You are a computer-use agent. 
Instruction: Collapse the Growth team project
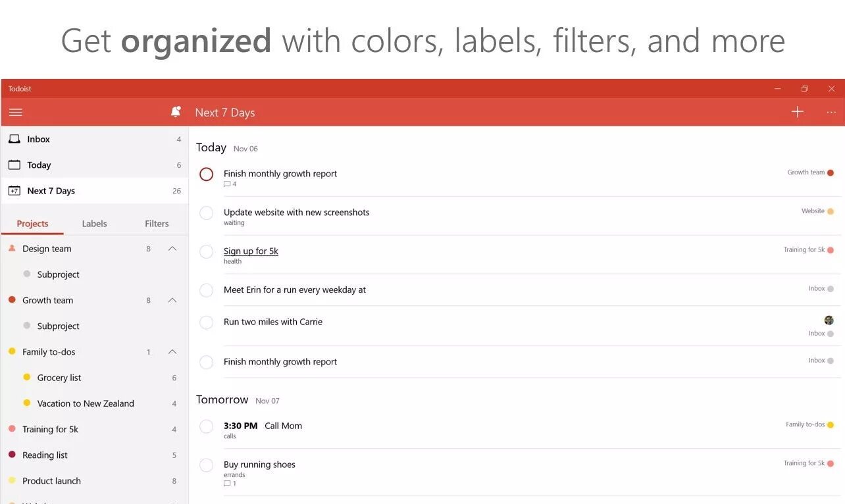(172, 300)
